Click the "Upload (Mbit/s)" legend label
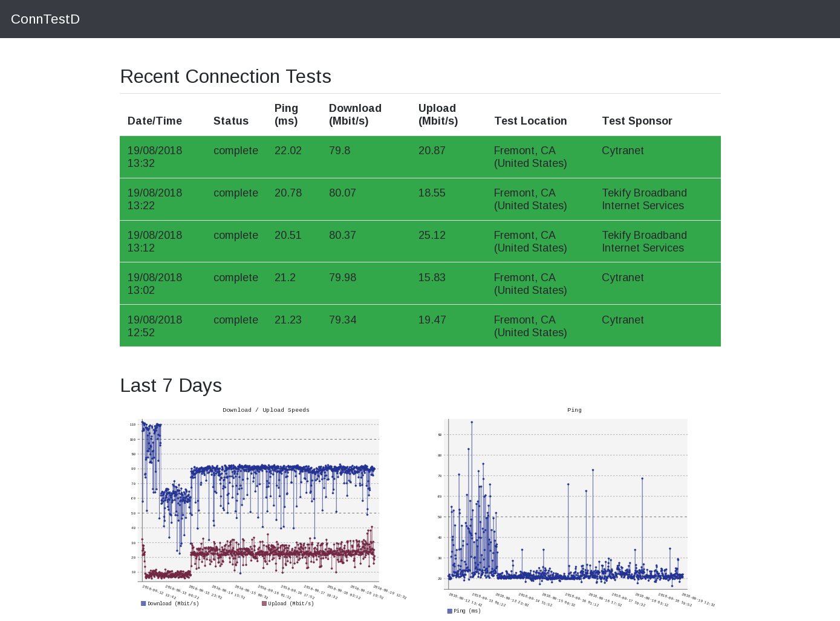Image resolution: width=840 pixels, height=621 pixels. click(x=291, y=603)
